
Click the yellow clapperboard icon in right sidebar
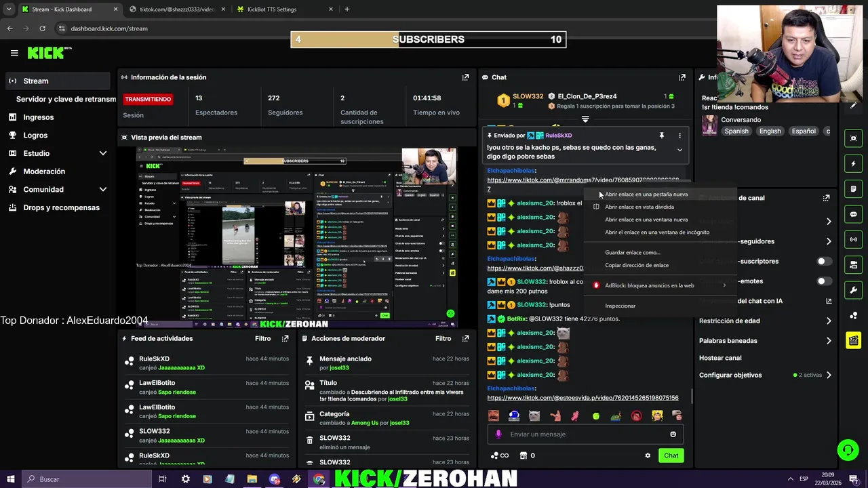point(854,340)
